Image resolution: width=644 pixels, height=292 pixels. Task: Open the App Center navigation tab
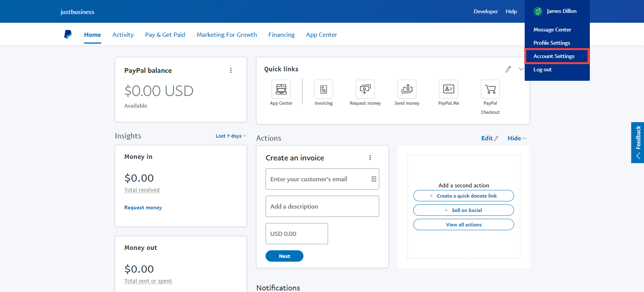(x=322, y=35)
